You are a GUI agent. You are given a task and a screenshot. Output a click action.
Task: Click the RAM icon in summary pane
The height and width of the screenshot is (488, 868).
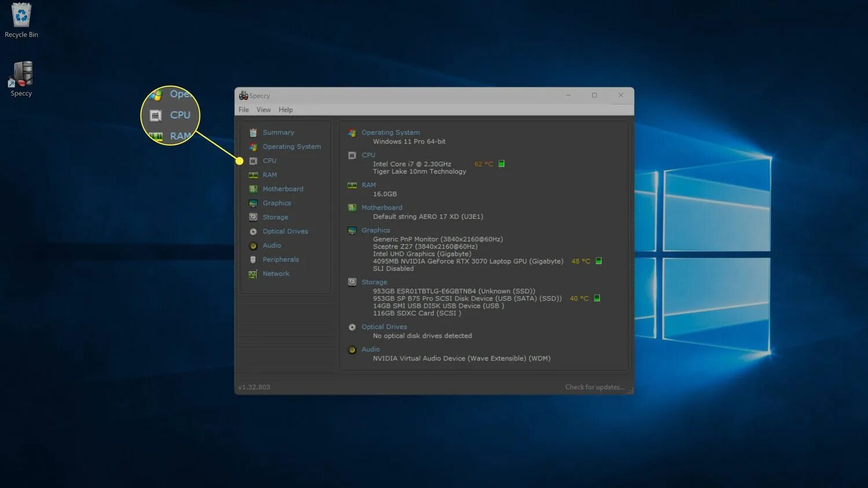pos(352,186)
